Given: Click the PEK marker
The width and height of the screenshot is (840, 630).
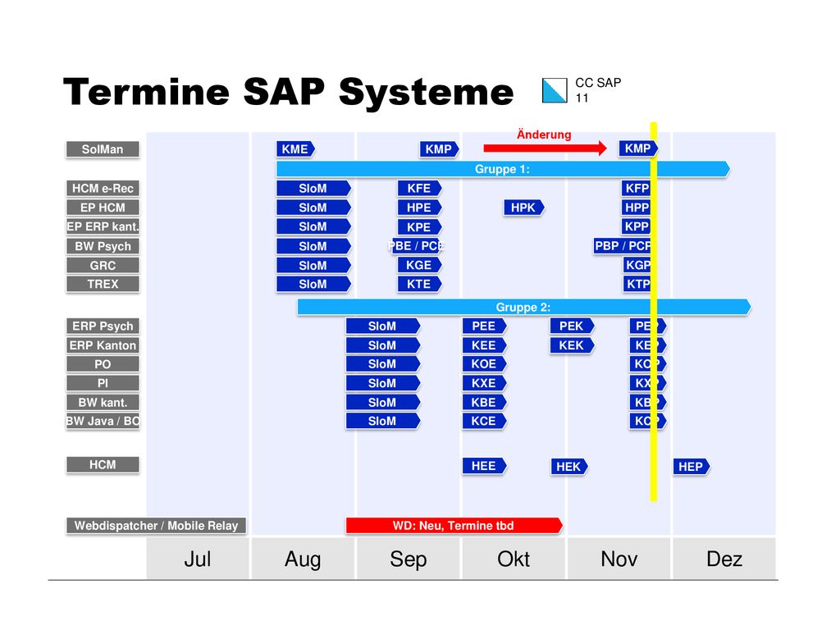Looking at the screenshot, I should click(x=572, y=326).
